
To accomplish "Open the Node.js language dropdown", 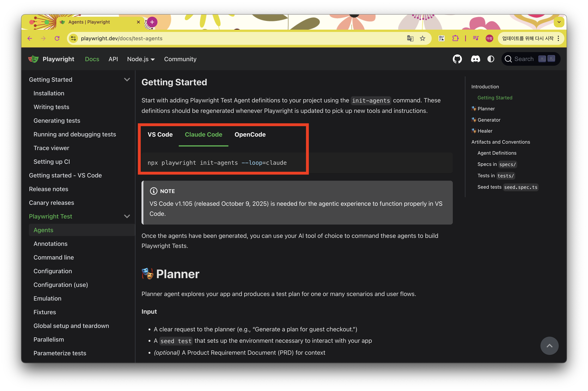I will pos(141,59).
